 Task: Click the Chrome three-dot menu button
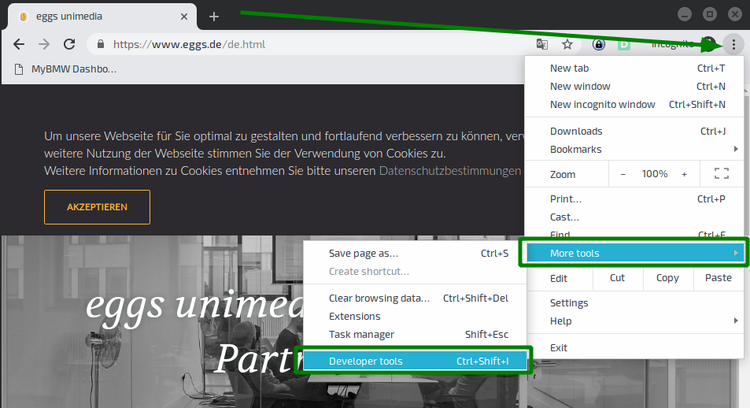click(x=734, y=44)
